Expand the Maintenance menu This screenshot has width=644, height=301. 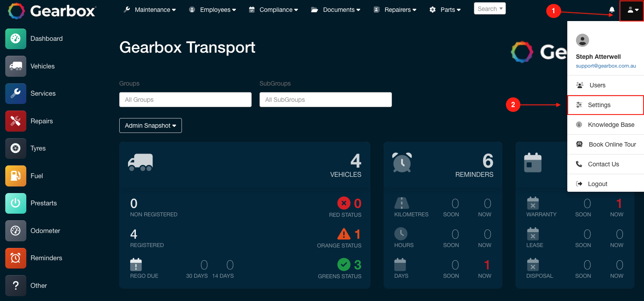point(150,10)
